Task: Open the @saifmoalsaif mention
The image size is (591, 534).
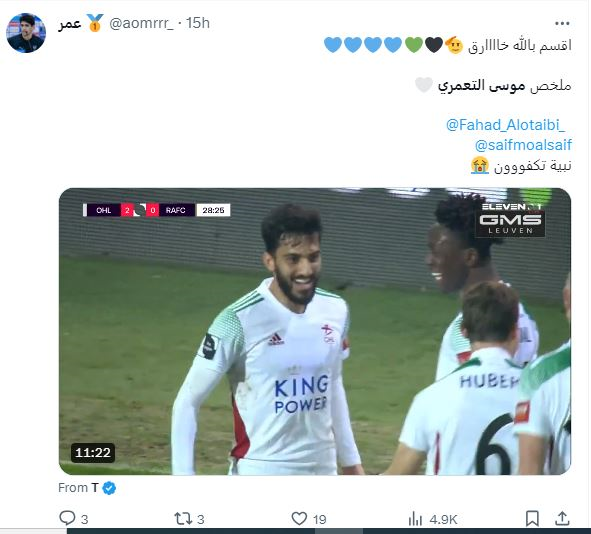Action: [x=523, y=145]
